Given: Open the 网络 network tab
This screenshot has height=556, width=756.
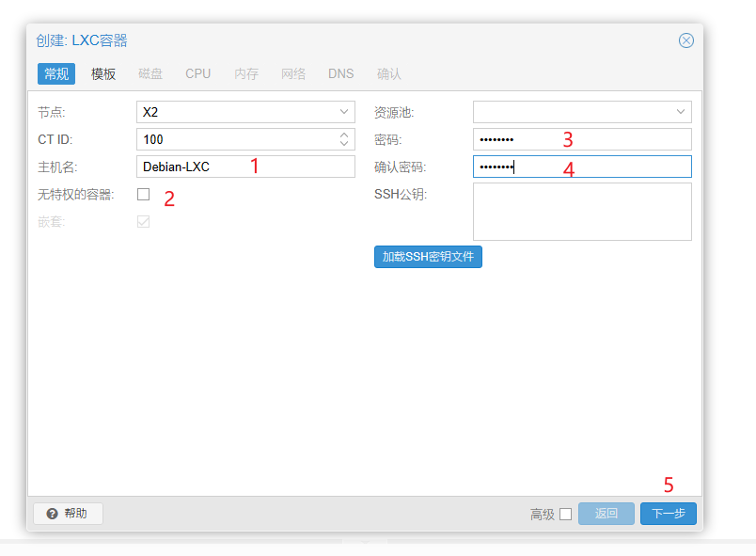Looking at the screenshot, I should [x=293, y=73].
